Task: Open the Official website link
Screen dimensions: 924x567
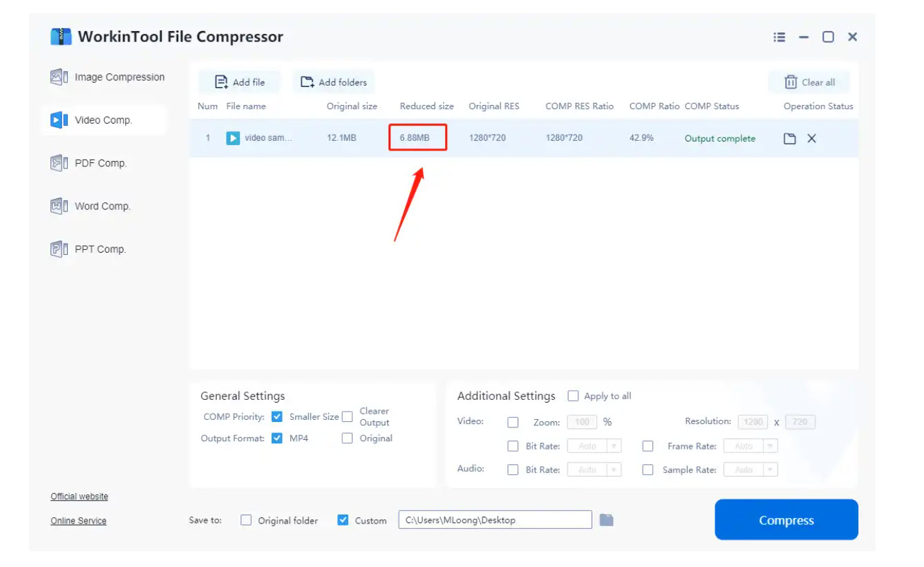Action: (79, 497)
